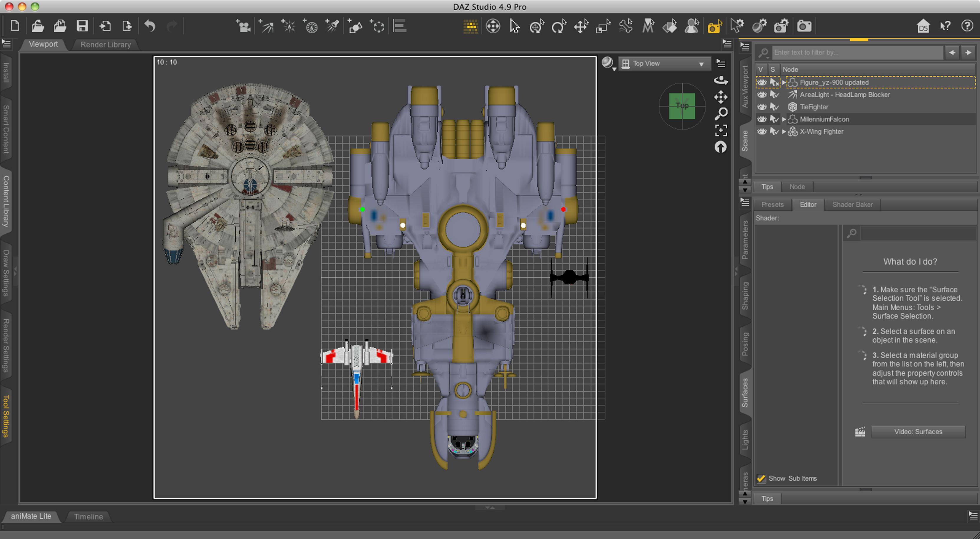
Task: Open the Timeline tab at bottom
Action: (88, 517)
